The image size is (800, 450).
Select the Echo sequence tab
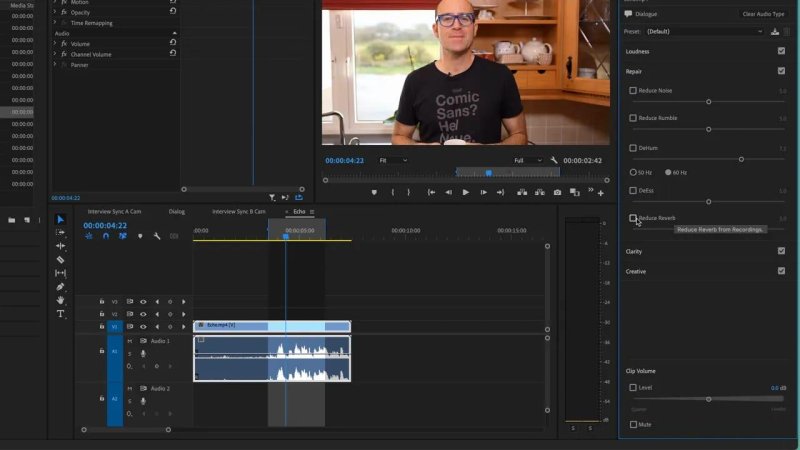(299, 211)
